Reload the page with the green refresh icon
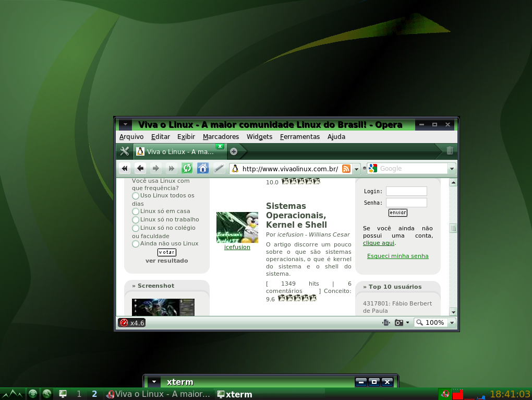This screenshot has width=532, height=400. click(x=187, y=168)
